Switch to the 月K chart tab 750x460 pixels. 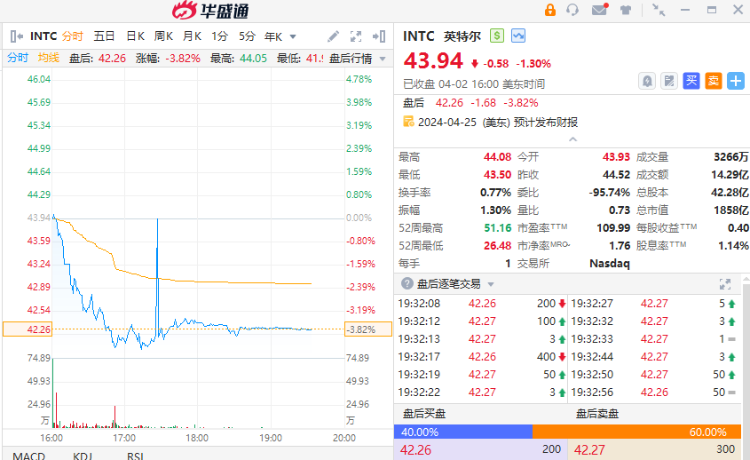pyautogui.click(x=192, y=36)
